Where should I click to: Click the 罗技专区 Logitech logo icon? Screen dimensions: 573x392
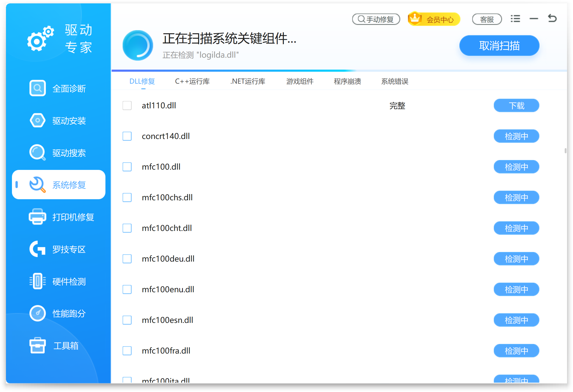pos(38,249)
